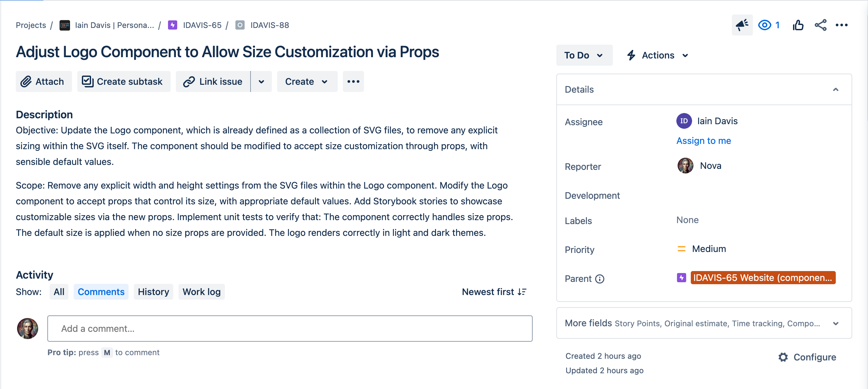Image resolution: width=868 pixels, height=389 pixels.
Task: Expand the To Do status dropdown
Action: click(x=584, y=55)
